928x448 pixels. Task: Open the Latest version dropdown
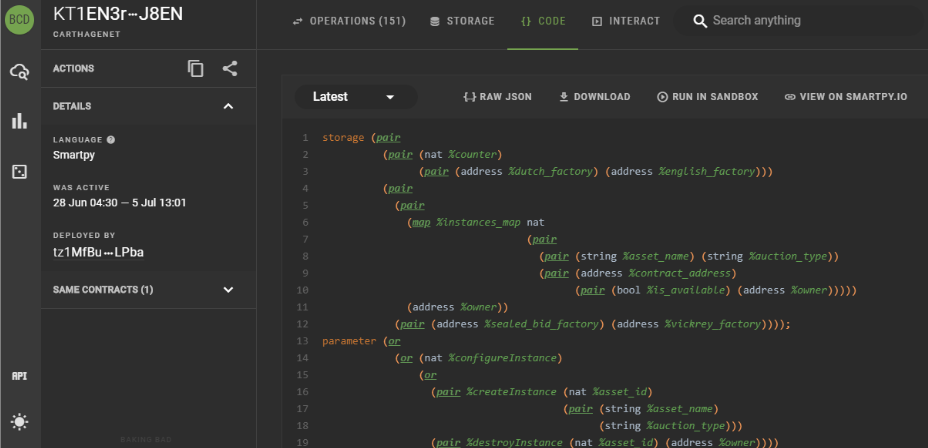pos(356,97)
